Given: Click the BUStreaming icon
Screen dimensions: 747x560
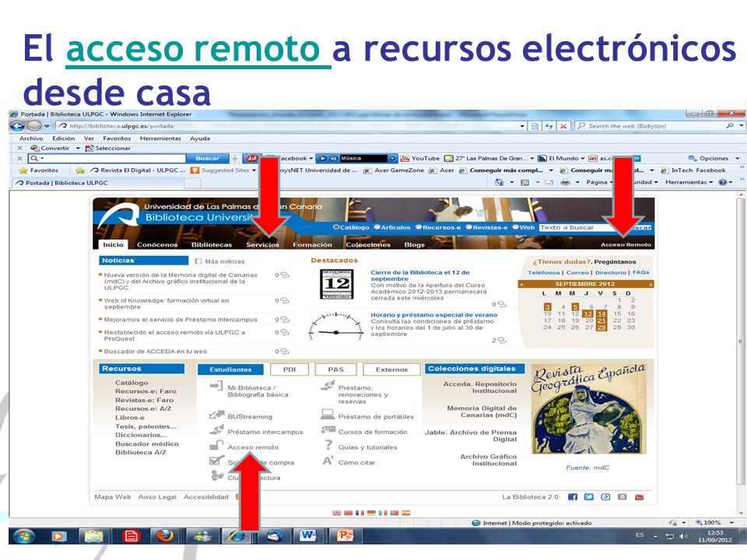Looking at the screenshot, I should point(217,415).
